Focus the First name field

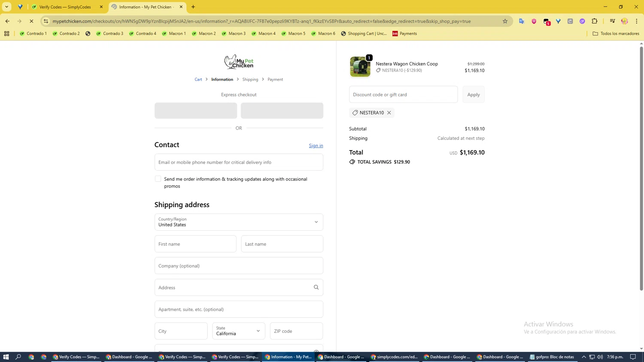coord(195,244)
